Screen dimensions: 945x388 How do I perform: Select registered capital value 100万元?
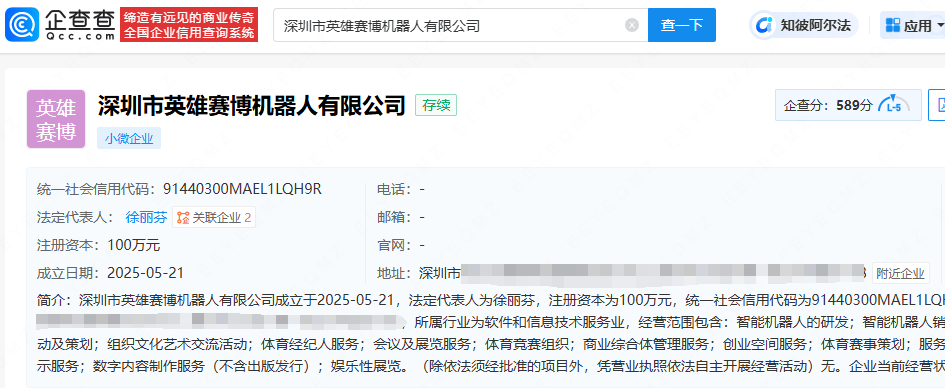click(x=134, y=245)
